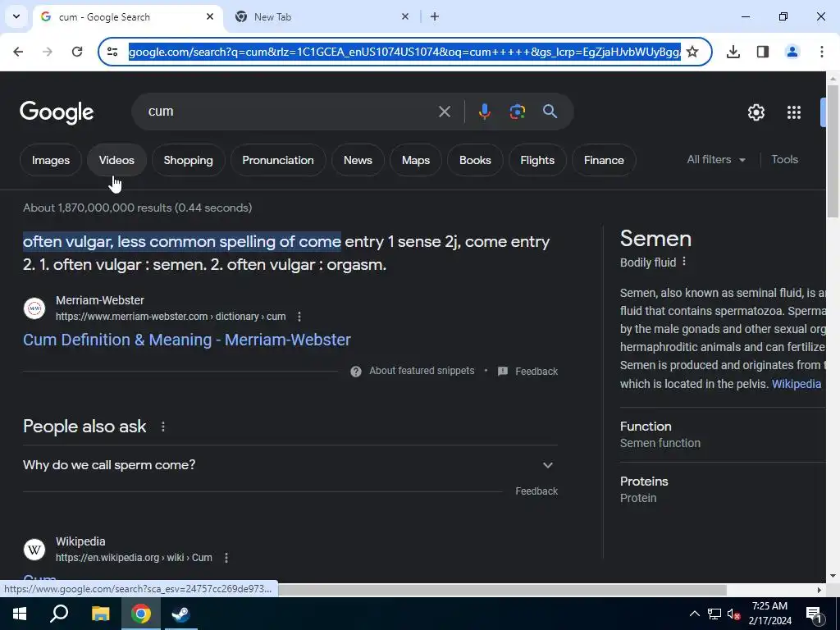
Task: Open the taskbar clock and date
Action: click(x=769, y=614)
